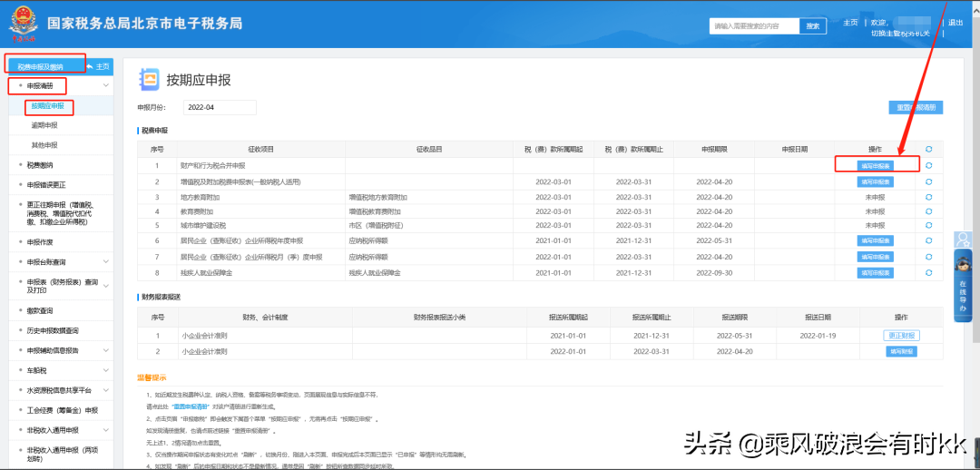Viewport: 980px width, 470px height.
Task: Click the top search input field
Action: pos(753,26)
